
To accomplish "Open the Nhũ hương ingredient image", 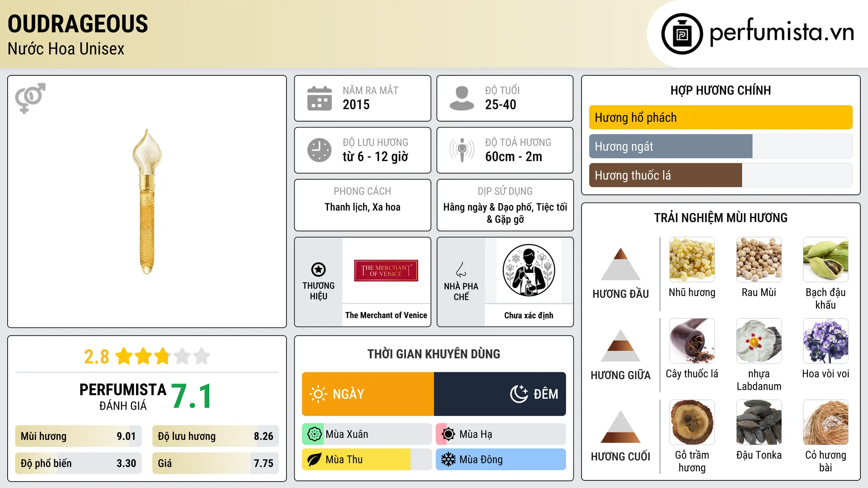I will pos(692,260).
